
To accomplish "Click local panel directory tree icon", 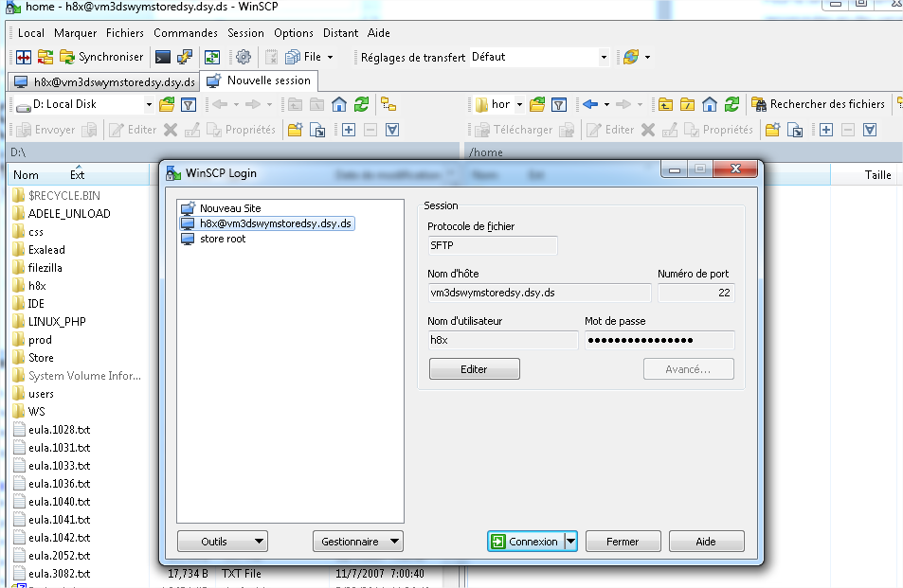I will coord(388,105).
